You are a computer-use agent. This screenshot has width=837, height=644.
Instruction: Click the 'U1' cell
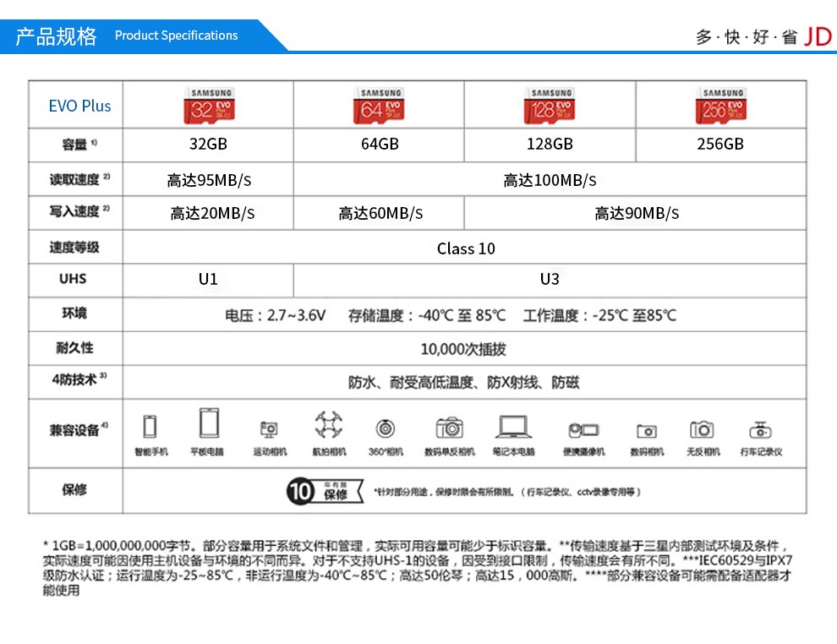click(208, 279)
